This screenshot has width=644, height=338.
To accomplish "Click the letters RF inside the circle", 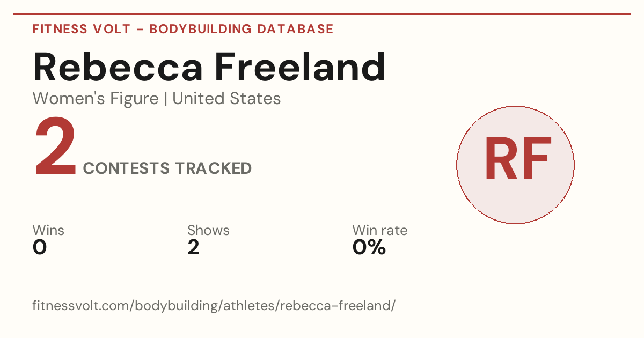I will [517, 159].
